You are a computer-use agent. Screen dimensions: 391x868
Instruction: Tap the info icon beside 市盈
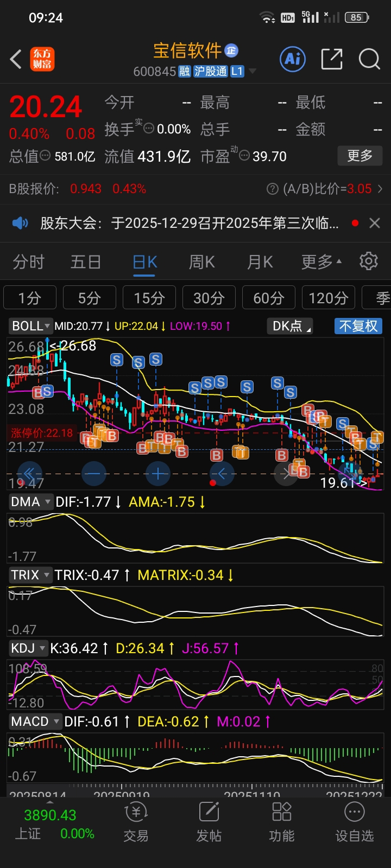pos(244,156)
